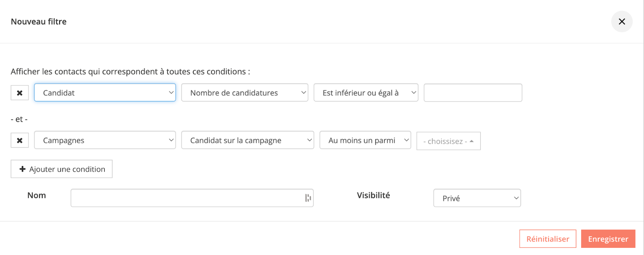Expand the Nombre de candidatures dropdown
This screenshot has height=255, width=644.
pos(244,93)
